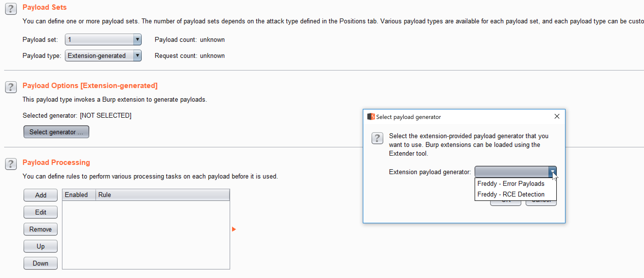Click the Select generator button
644x278 pixels.
tap(56, 132)
